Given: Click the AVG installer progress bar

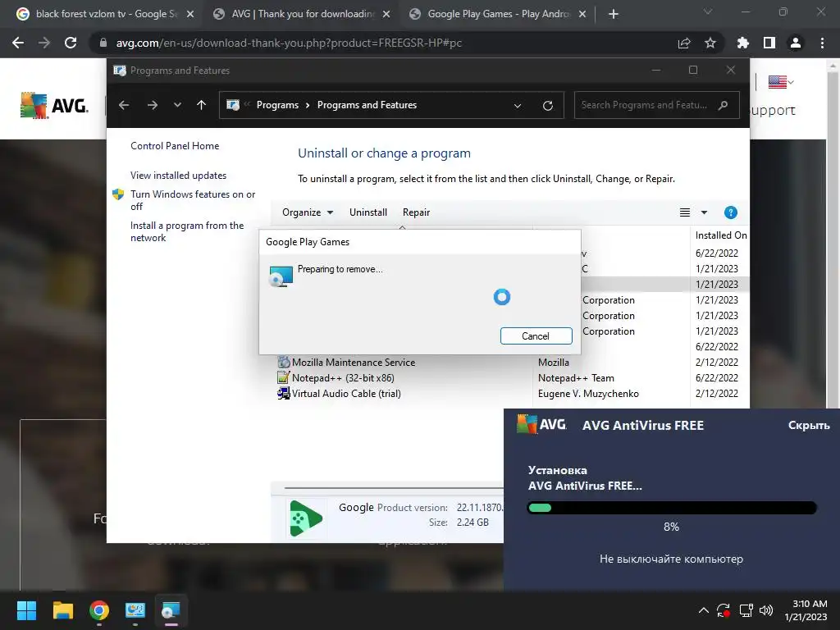Looking at the screenshot, I should pyautogui.click(x=672, y=508).
